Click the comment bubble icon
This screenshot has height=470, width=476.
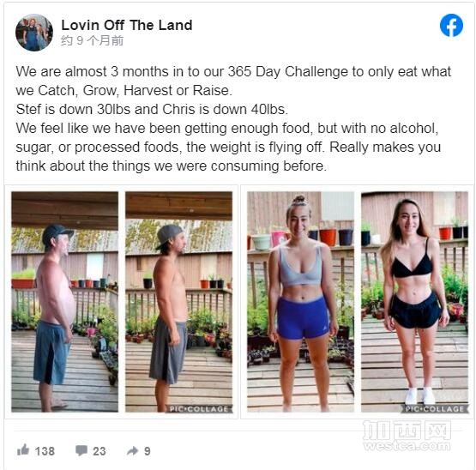click(x=81, y=450)
